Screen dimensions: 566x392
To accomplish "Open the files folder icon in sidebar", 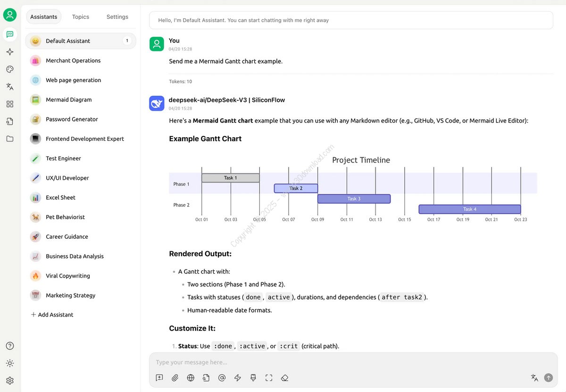I will [10, 139].
